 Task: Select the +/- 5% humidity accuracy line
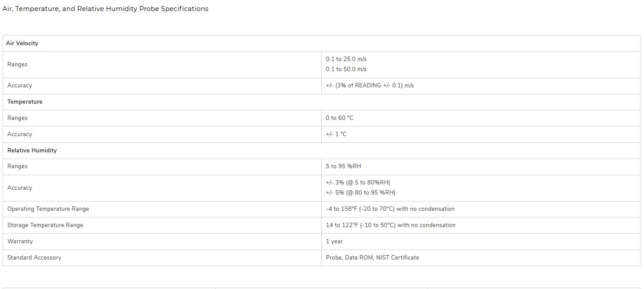coord(360,193)
